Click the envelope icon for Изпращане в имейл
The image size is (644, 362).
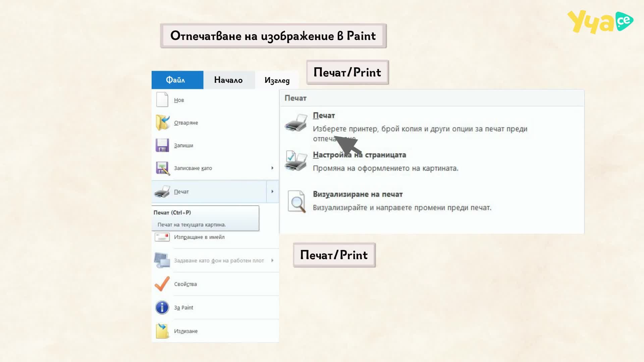pos(162,237)
